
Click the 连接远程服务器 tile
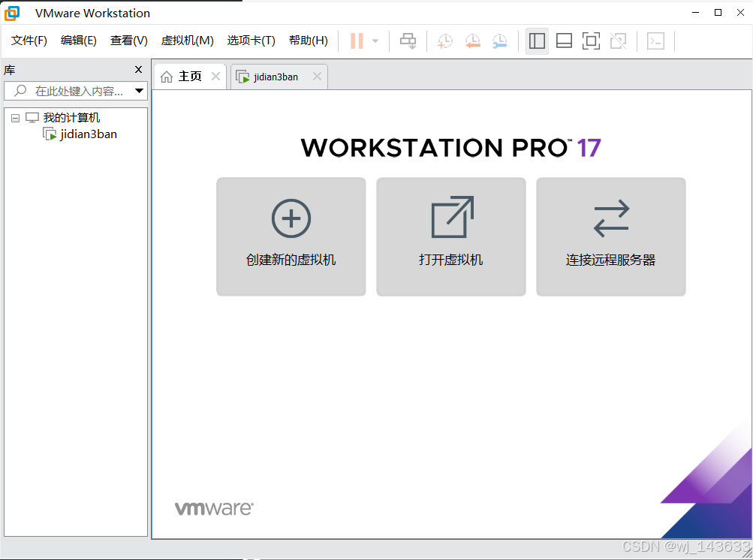pyautogui.click(x=611, y=236)
